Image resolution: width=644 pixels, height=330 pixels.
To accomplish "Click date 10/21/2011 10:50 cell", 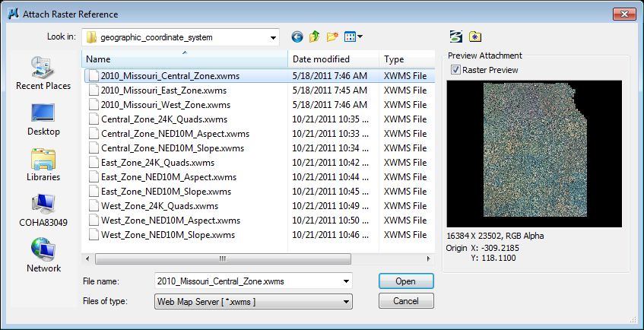I will pos(331,221).
